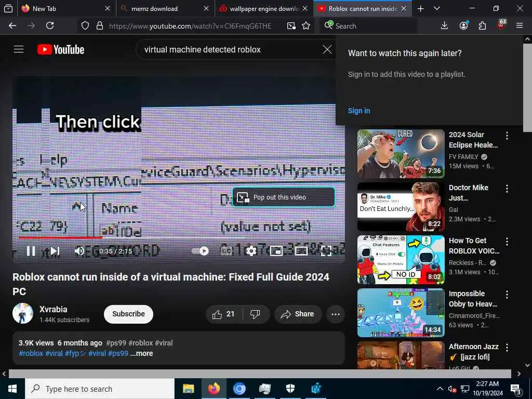This screenshot has width=532, height=399.
Task: Bookmark this page star
Action: (306, 26)
